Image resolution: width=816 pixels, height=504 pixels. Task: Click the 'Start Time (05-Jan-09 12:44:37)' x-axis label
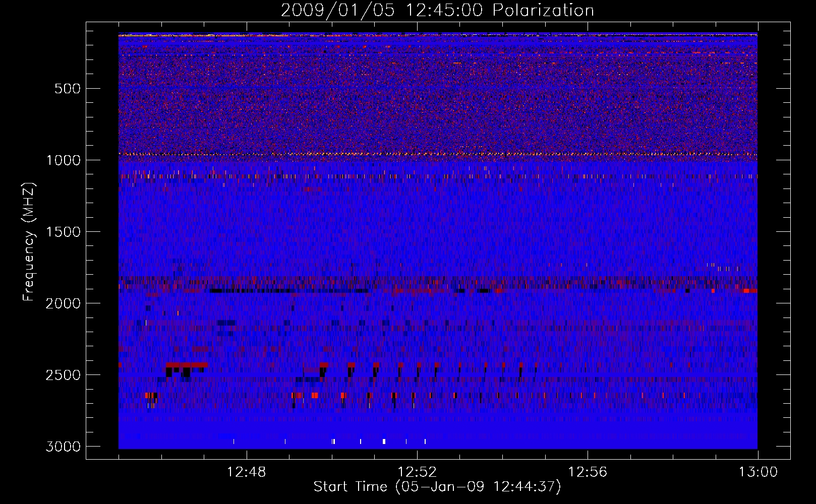(x=437, y=487)
